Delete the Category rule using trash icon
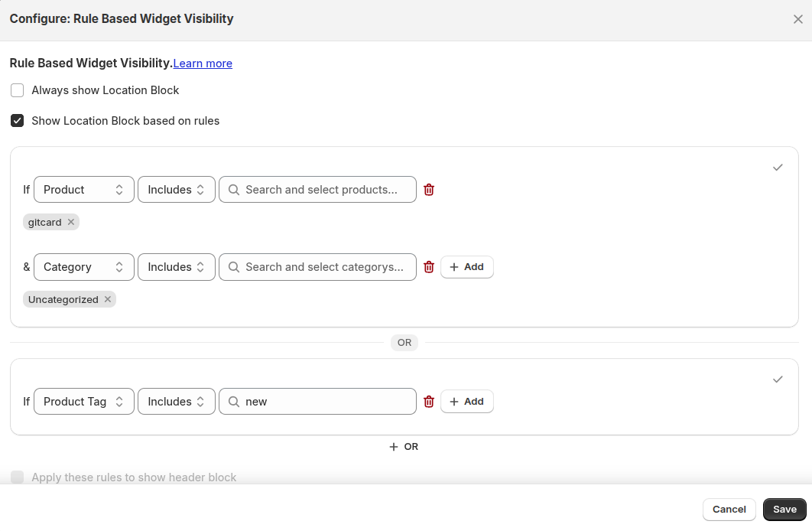This screenshot has height=531, width=812. click(x=428, y=266)
